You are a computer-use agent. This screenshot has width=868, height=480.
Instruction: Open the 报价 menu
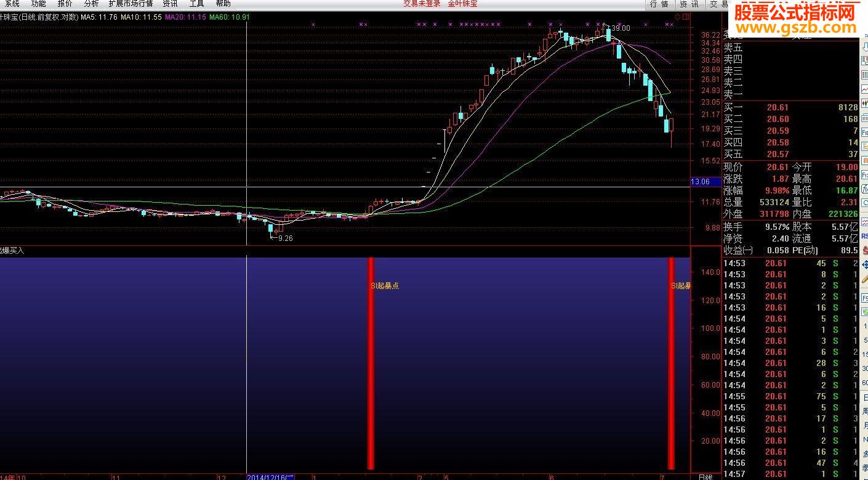pos(65,4)
